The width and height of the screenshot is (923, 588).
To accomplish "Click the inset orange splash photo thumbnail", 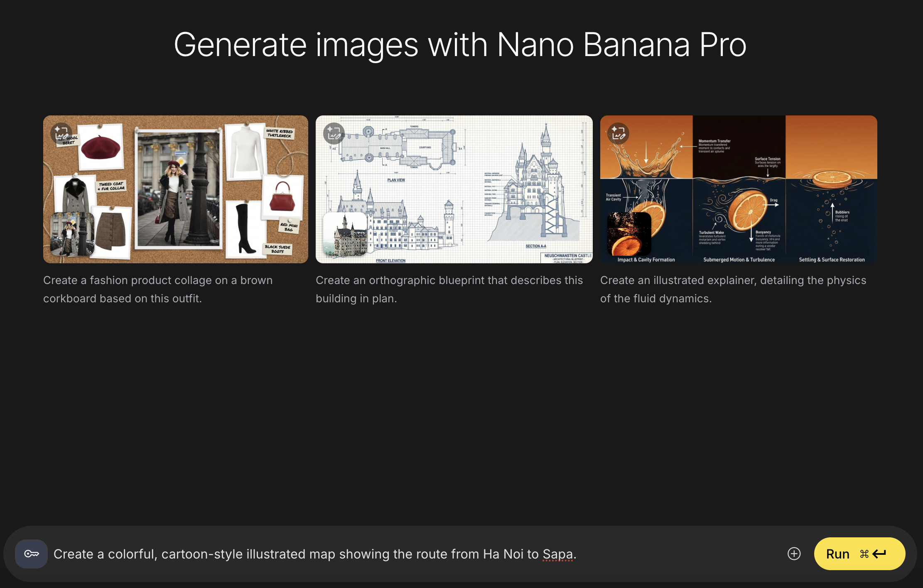I will click(629, 234).
